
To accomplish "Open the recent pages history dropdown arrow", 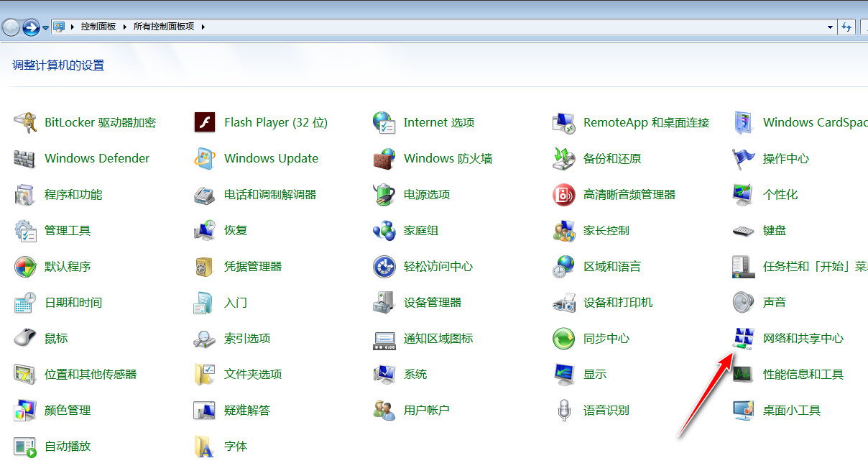I will click(x=45, y=27).
